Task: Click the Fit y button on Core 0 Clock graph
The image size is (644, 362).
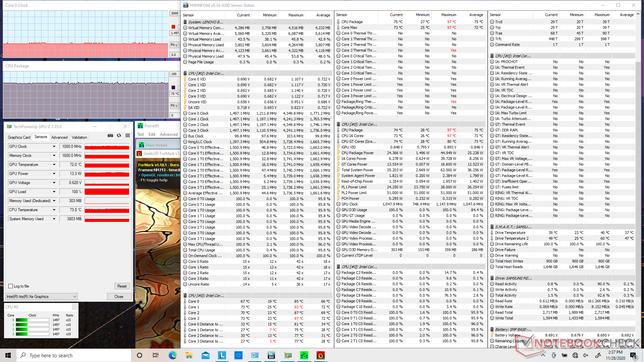Action: point(174,45)
